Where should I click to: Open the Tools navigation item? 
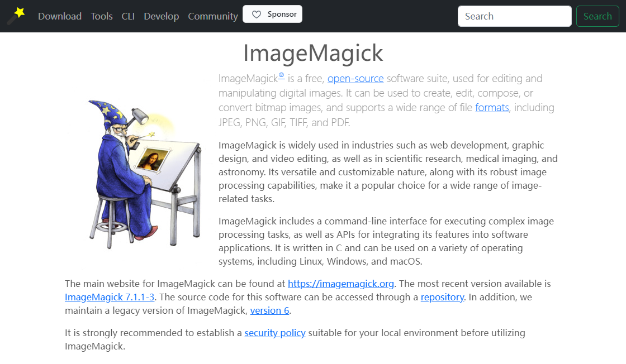click(102, 16)
